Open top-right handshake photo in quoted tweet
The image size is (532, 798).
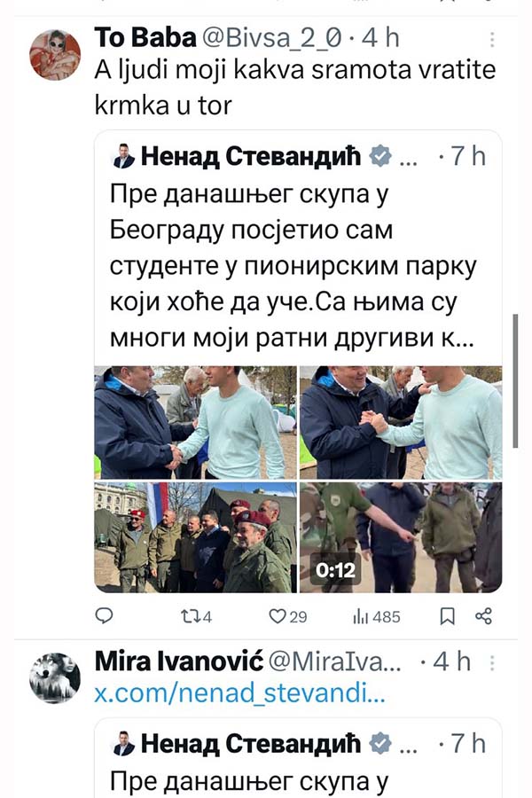tap(401, 422)
